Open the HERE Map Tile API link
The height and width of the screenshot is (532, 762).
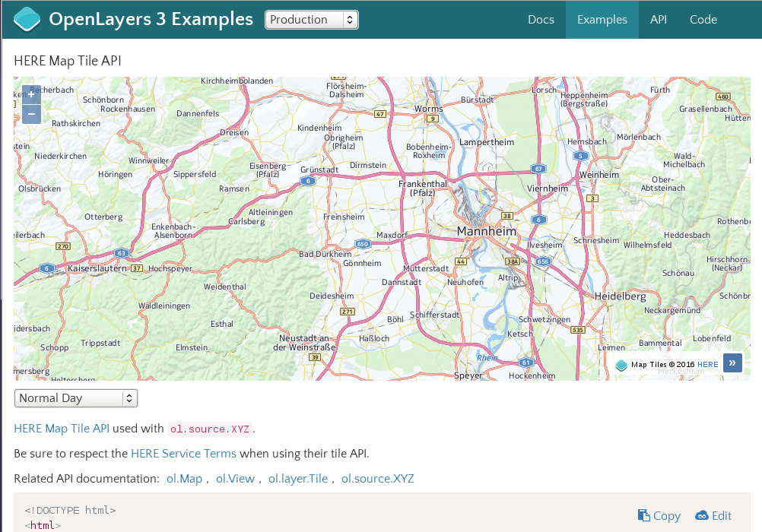[62, 429]
